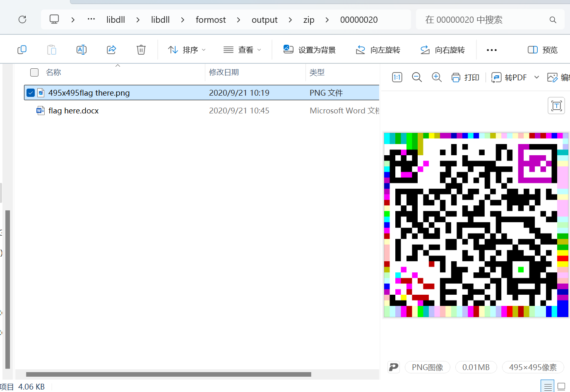
Task: Navigate to the formost breadcrumb folder
Action: tap(211, 19)
